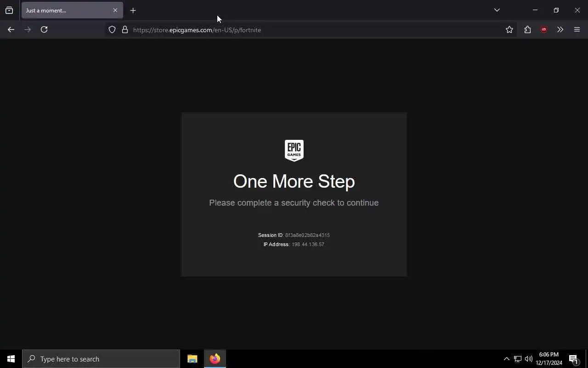
Task: Restore down the Firefox window
Action: click(556, 10)
